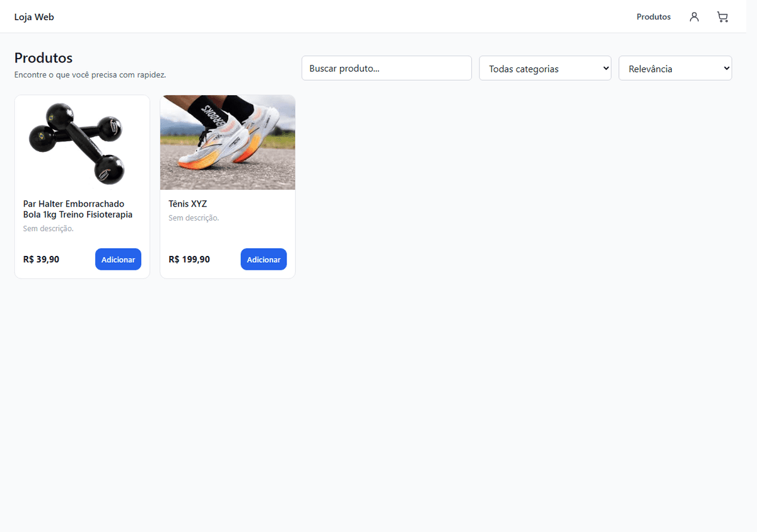
Task: Select the Par Halter product title
Action: pos(77,209)
